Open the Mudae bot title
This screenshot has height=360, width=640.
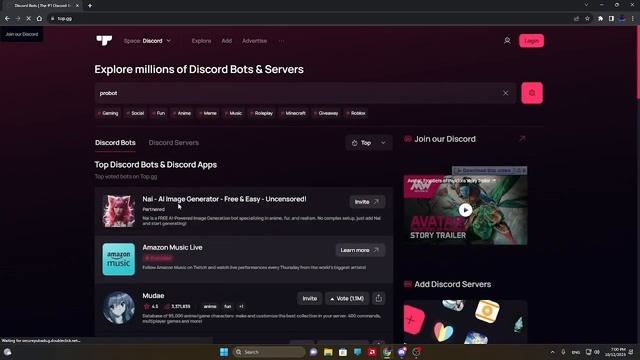coord(153,296)
